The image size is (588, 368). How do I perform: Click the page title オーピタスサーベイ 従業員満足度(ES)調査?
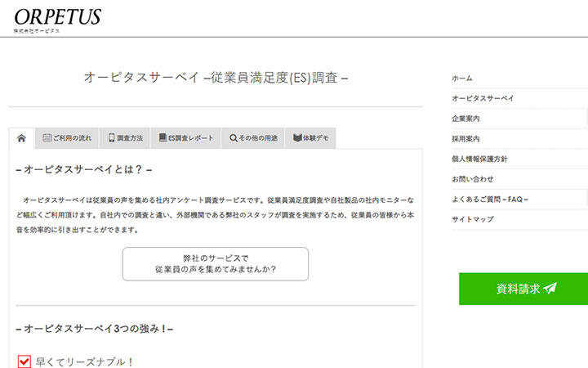pyautogui.click(x=216, y=78)
